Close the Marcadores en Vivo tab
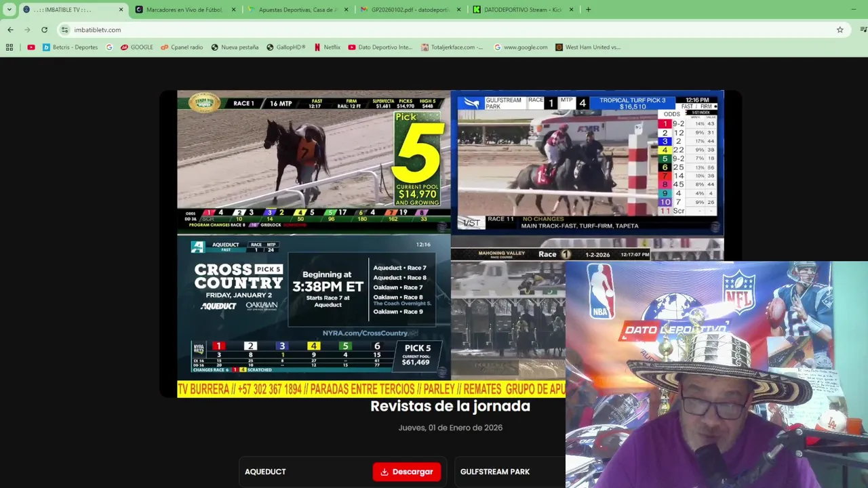Image resolution: width=868 pixels, height=488 pixels. coord(234,9)
